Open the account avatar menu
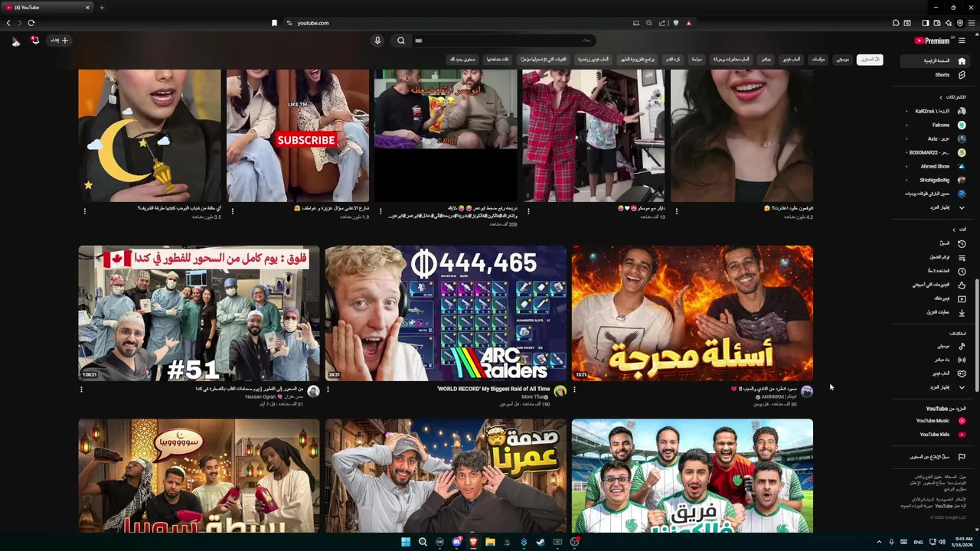The image size is (980, 551). coord(16,41)
